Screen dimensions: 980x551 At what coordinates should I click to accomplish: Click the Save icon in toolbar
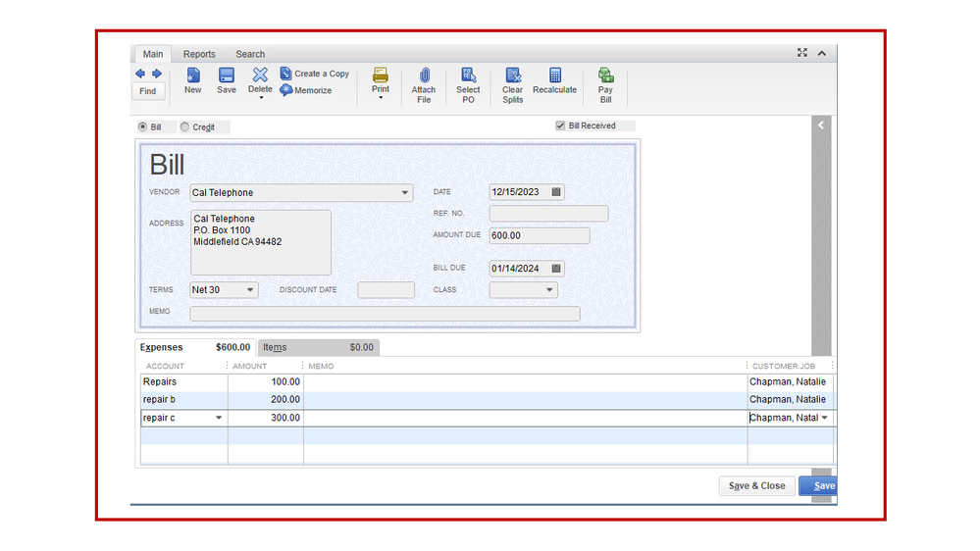pos(227,75)
